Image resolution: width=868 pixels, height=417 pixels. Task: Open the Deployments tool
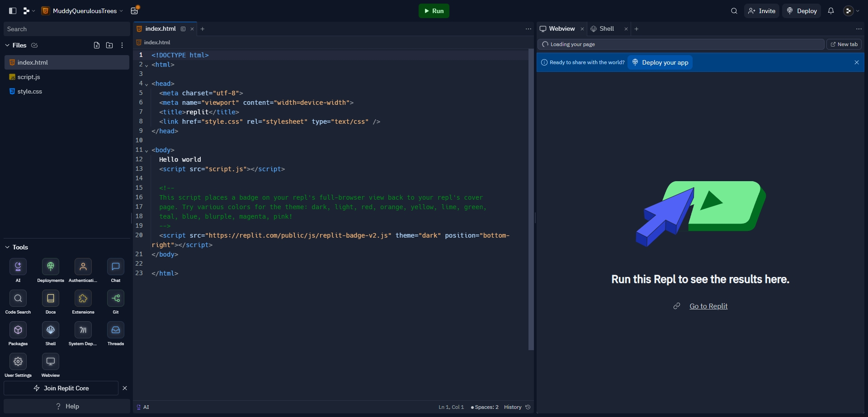point(51,267)
